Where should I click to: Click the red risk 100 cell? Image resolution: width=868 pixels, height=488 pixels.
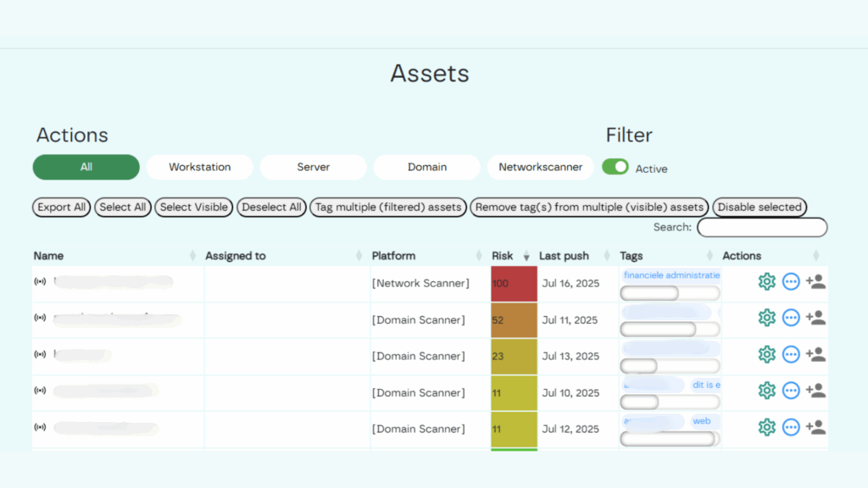(x=514, y=284)
